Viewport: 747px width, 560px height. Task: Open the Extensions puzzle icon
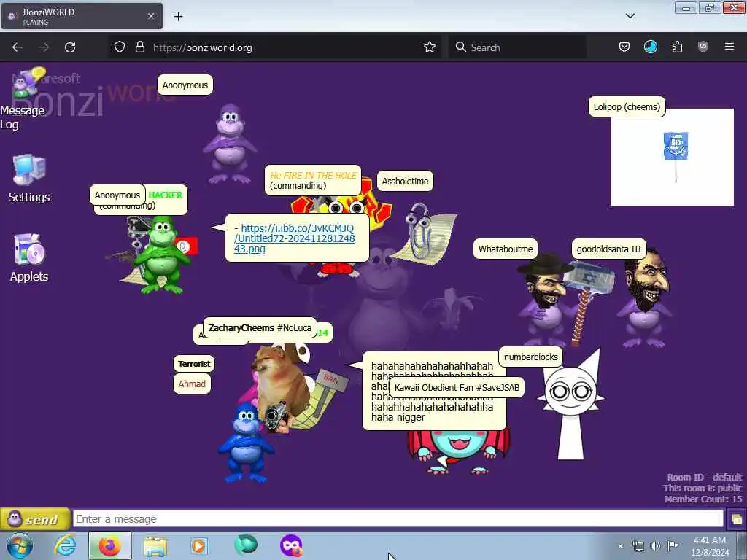677,47
